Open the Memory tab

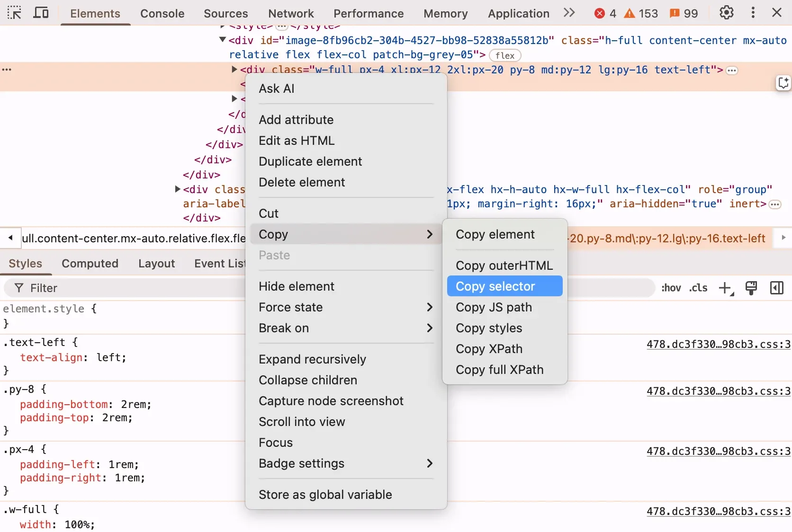[x=445, y=13]
